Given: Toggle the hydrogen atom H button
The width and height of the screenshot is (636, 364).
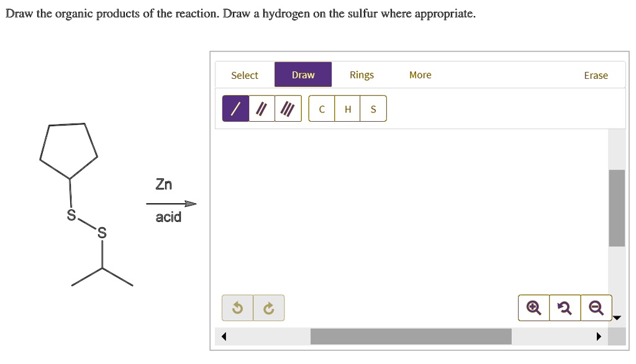Looking at the screenshot, I should tap(347, 109).
